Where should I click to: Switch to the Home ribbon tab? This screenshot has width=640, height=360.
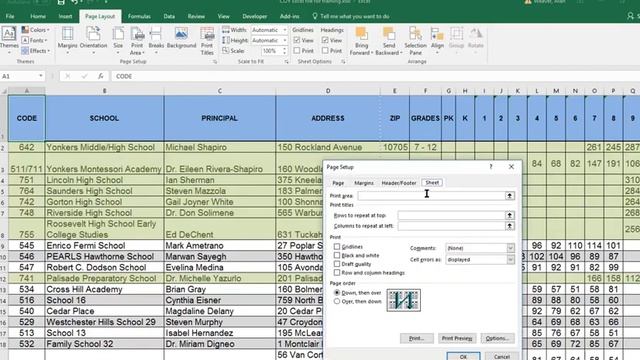38,16
